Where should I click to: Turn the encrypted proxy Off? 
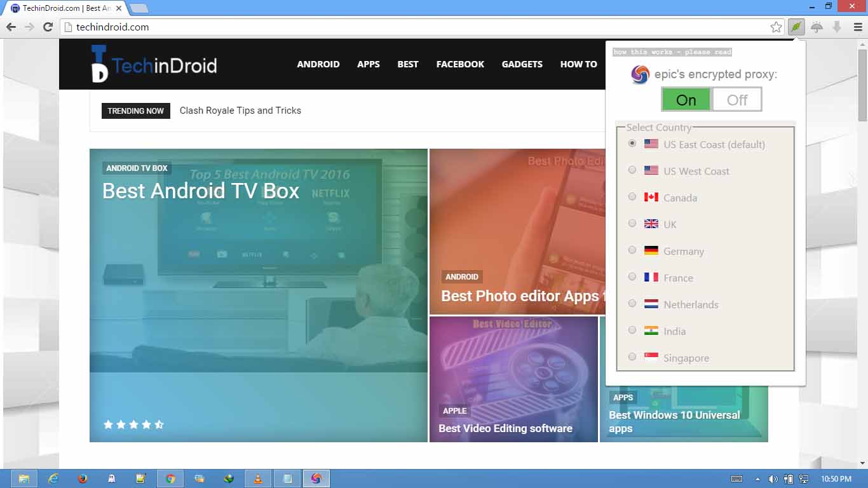click(x=737, y=100)
